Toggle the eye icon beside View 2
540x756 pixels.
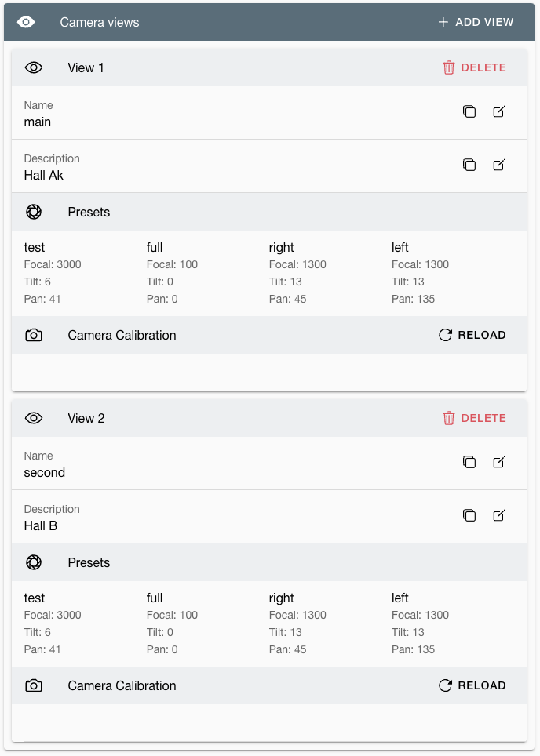coord(34,418)
